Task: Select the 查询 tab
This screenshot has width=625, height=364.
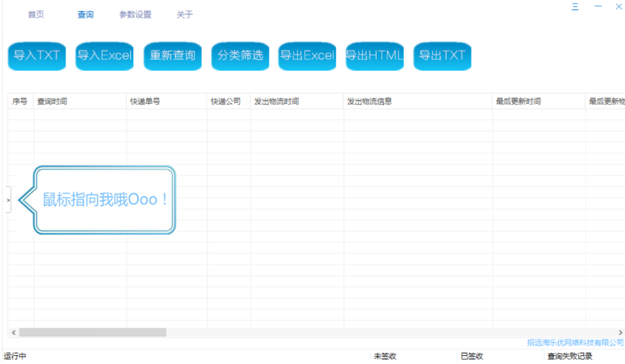Action: (86, 14)
